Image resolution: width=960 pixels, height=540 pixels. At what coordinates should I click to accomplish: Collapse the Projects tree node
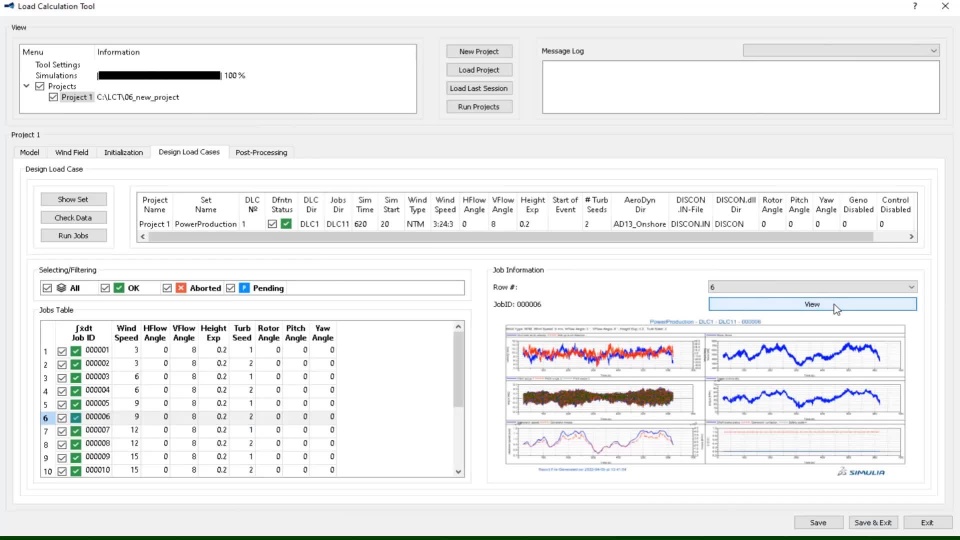point(27,86)
